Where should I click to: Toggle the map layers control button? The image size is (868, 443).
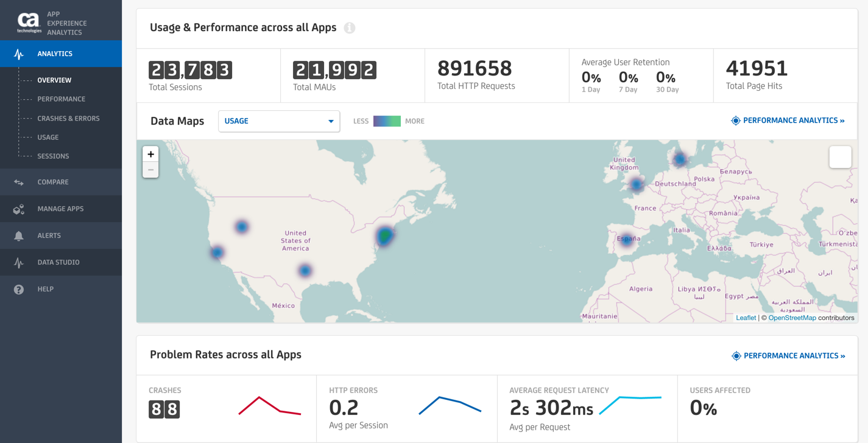tap(840, 157)
